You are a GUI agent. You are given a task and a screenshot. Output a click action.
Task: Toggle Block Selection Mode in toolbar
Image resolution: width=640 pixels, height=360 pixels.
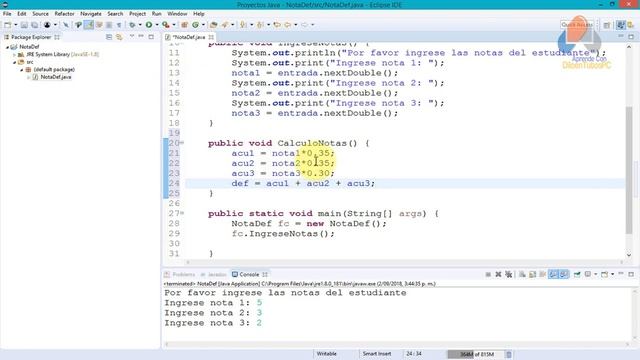coord(109,25)
